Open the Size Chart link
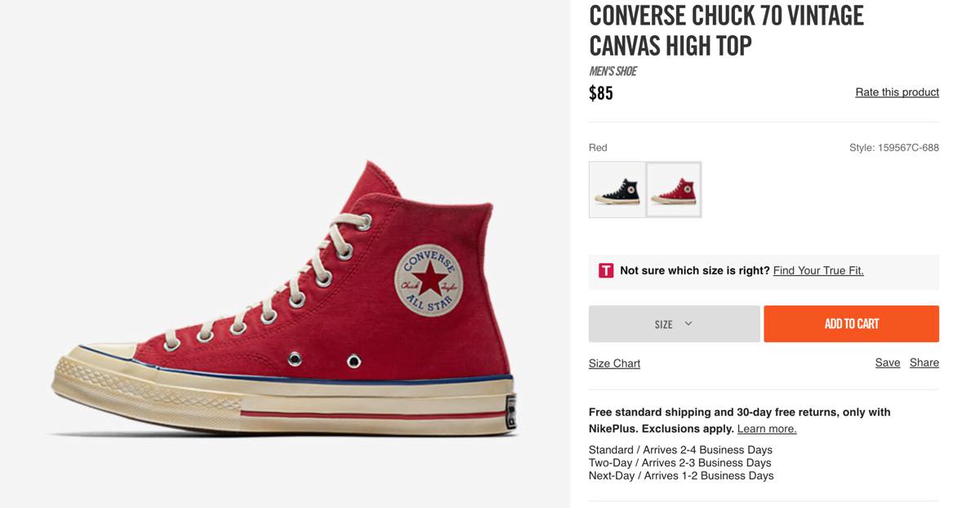Viewport: 980px width, 508px height. click(614, 363)
